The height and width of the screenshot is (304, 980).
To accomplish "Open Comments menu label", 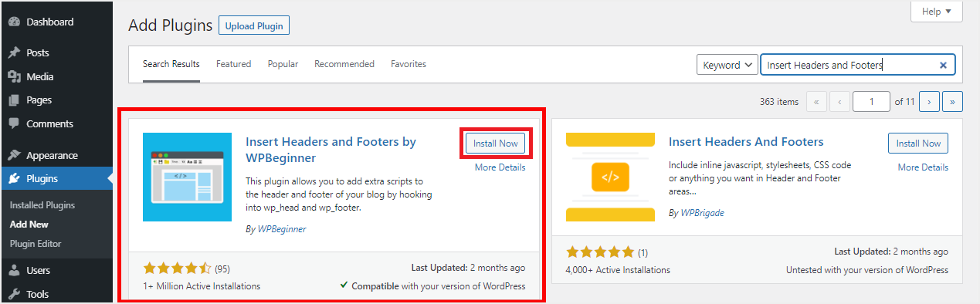I will coord(49,124).
